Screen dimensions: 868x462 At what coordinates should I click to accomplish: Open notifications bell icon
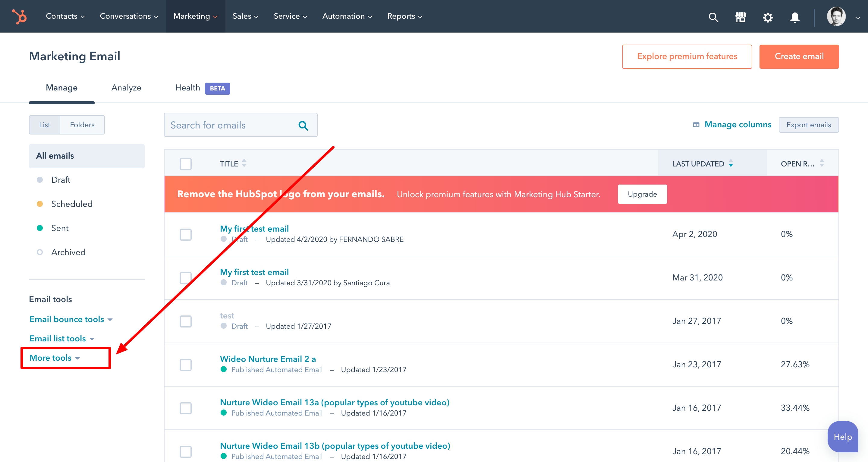795,17
